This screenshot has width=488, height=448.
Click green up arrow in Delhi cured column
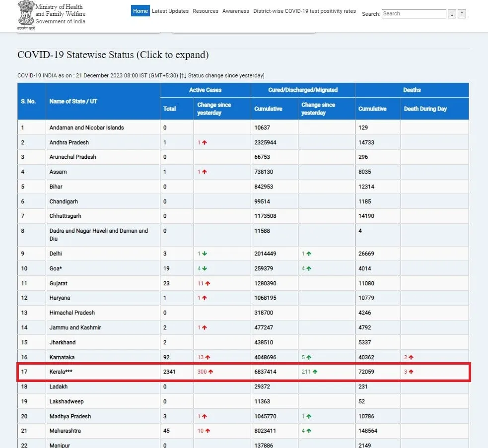309,254
